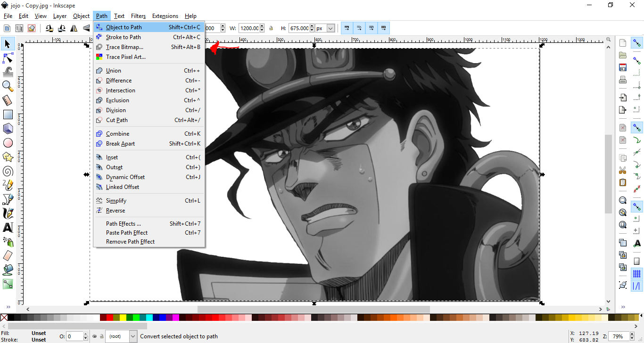Open the (root) layer dropdown

point(121,336)
